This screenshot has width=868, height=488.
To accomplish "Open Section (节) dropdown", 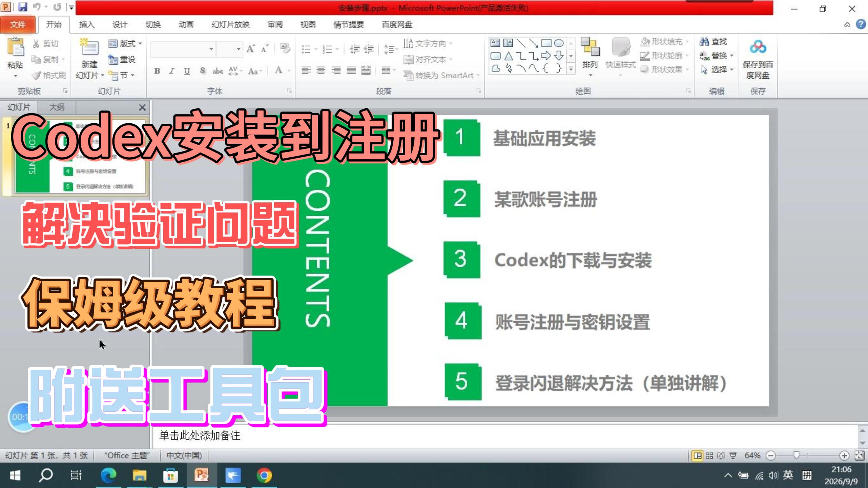I will click(121, 75).
